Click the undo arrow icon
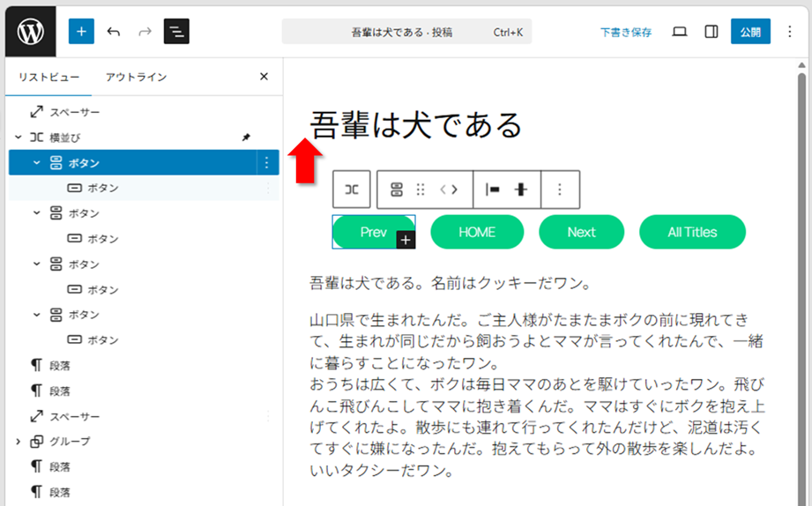The image size is (812, 506). [x=114, y=32]
